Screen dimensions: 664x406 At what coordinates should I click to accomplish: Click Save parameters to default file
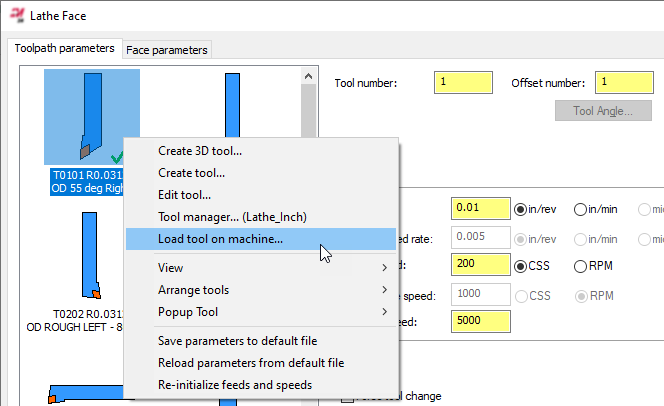coord(262,341)
